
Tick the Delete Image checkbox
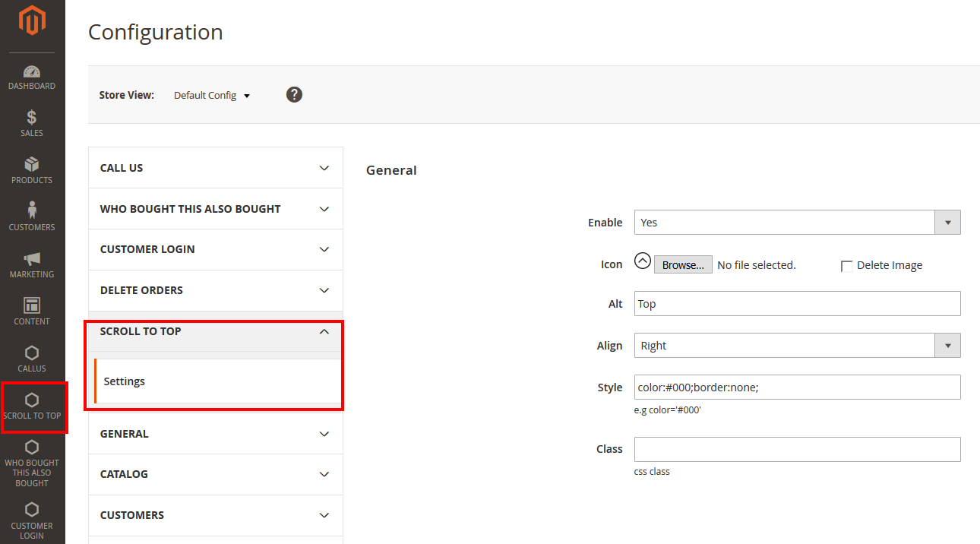click(846, 266)
